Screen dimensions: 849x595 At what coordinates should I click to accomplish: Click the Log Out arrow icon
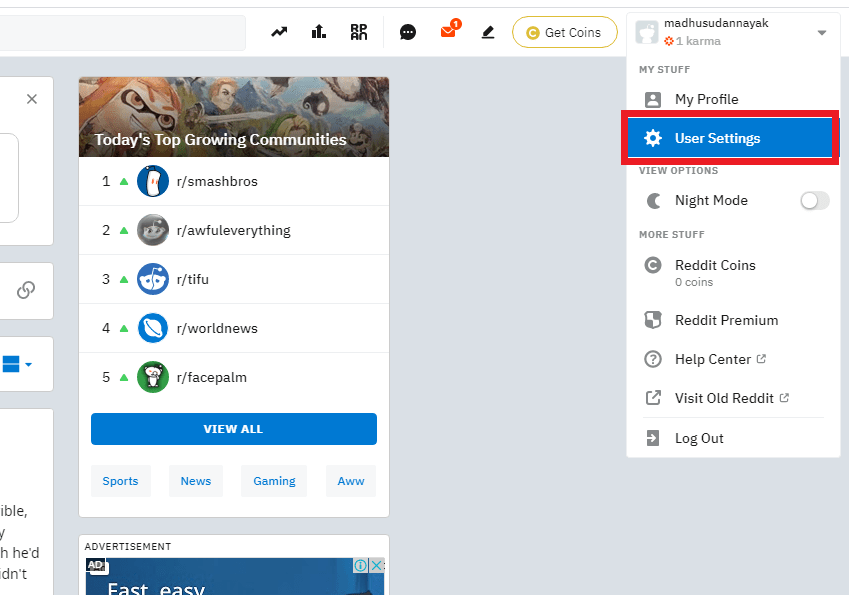coord(653,438)
